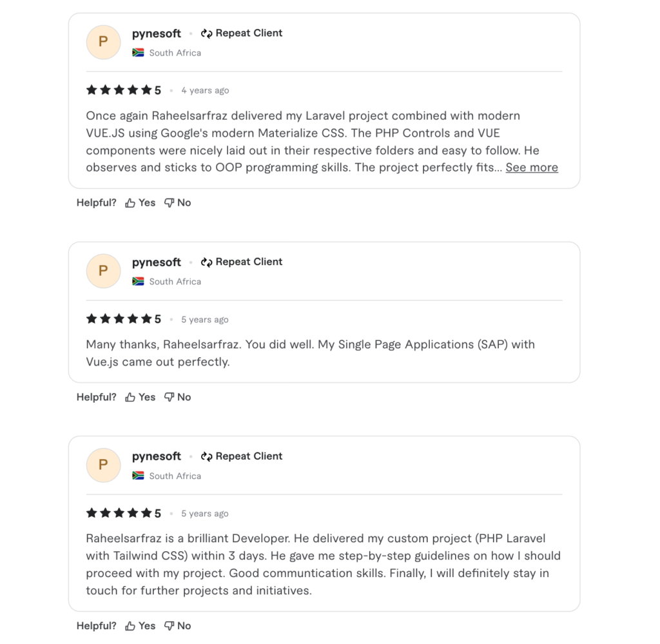
Task: Click Repeat Client icon in first review
Action: 207,34
